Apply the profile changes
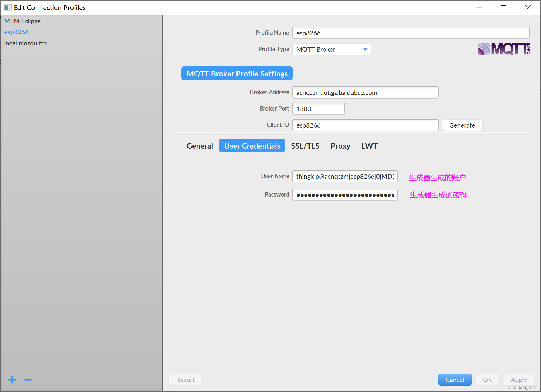The height and width of the screenshot is (392, 541). [x=519, y=380]
